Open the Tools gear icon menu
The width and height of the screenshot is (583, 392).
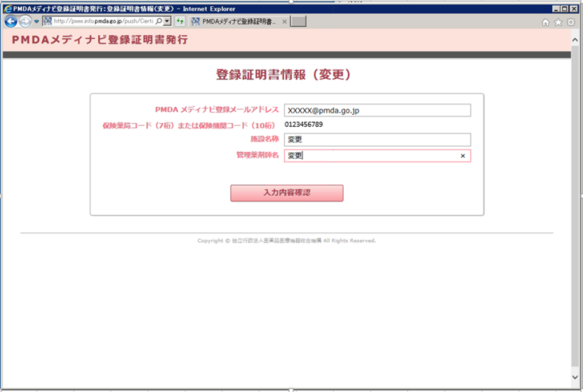[571, 22]
